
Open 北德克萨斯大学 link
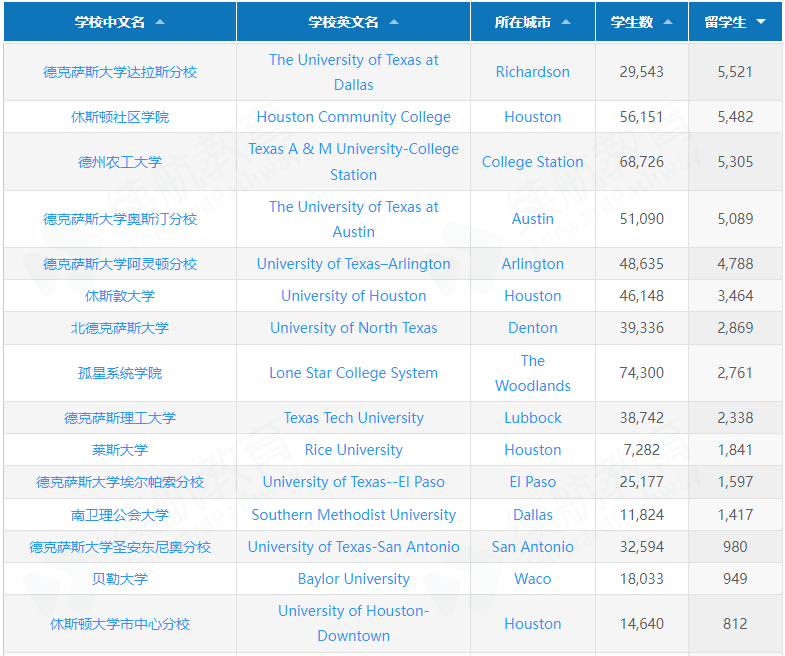tap(120, 329)
